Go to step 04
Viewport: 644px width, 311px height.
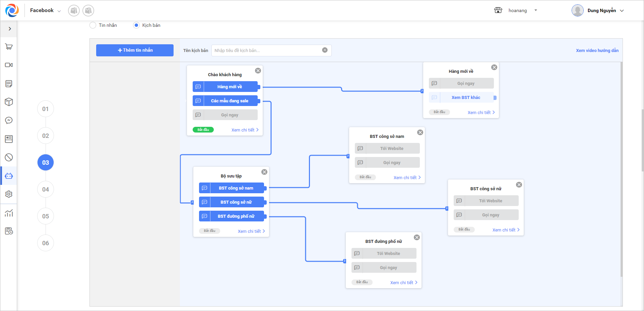tap(46, 190)
